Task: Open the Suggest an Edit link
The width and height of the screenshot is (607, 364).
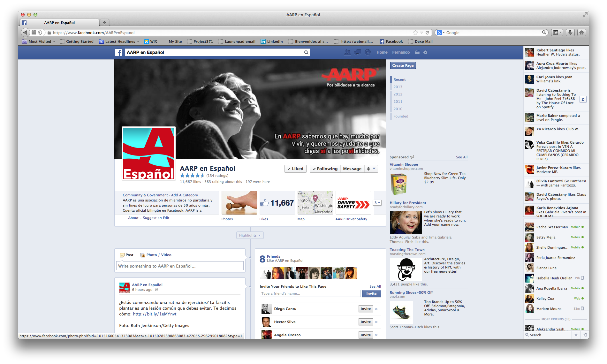Action: click(156, 218)
